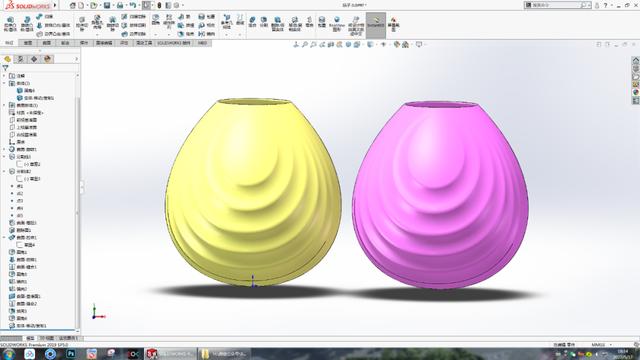Expand the FeatureManager panel tabs arrow
This screenshot has height=360, width=640.
76,59
